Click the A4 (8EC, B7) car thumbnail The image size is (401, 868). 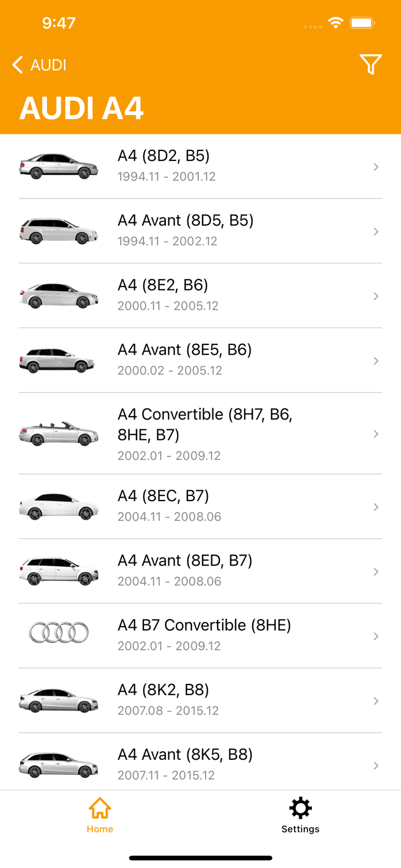[58, 506]
